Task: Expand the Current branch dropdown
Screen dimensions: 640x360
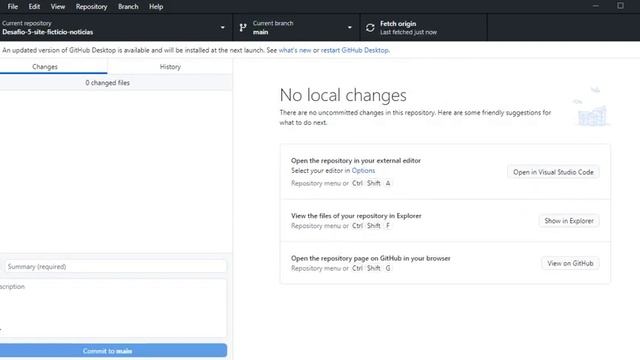Action: tap(296, 27)
